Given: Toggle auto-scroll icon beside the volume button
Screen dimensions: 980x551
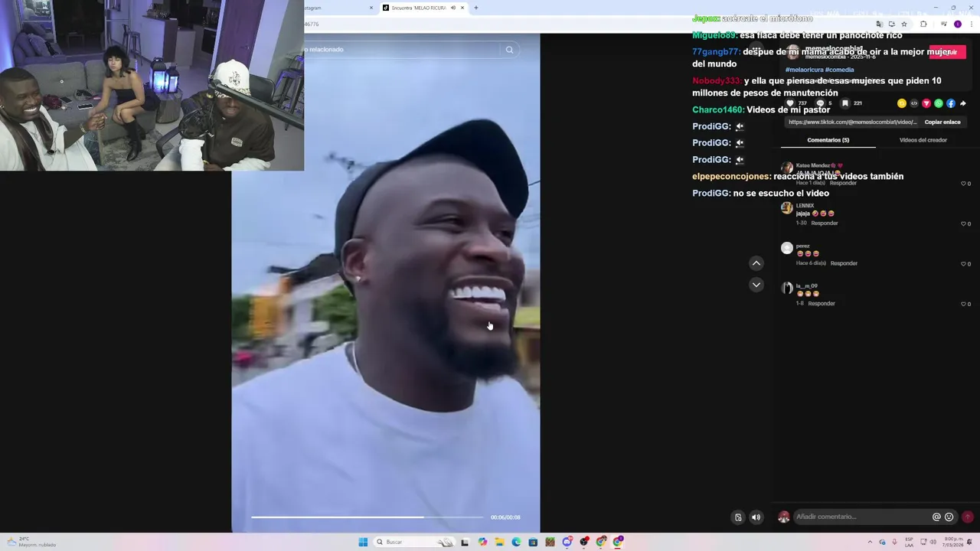Looking at the screenshot, I should pos(738,517).
